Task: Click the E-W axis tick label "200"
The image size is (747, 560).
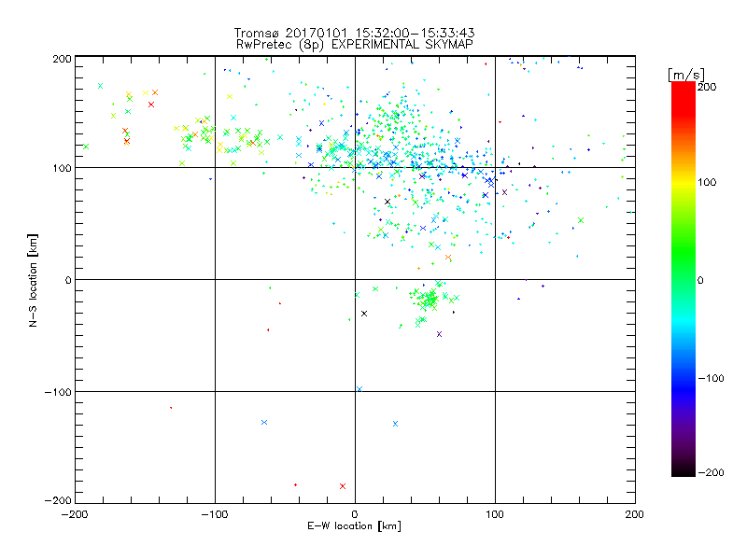Action: (635, 514)
